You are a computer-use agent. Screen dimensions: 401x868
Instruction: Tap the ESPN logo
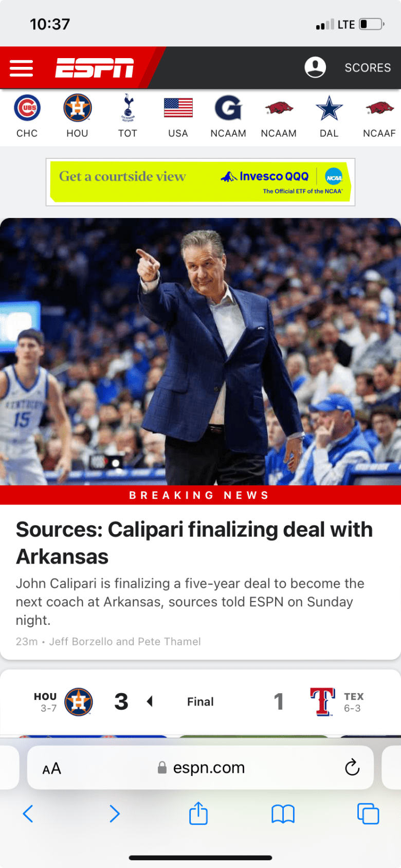point(95,68)
